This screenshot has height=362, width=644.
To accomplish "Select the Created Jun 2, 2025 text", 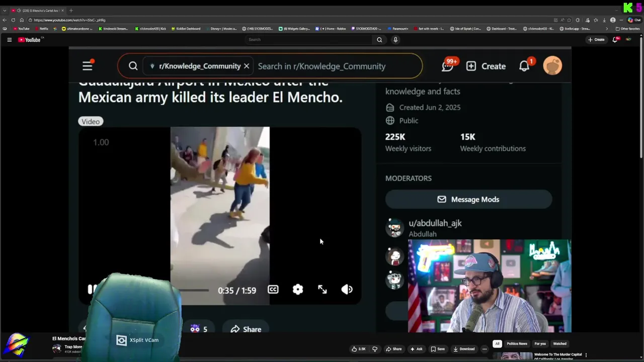I will click(430, 108).
